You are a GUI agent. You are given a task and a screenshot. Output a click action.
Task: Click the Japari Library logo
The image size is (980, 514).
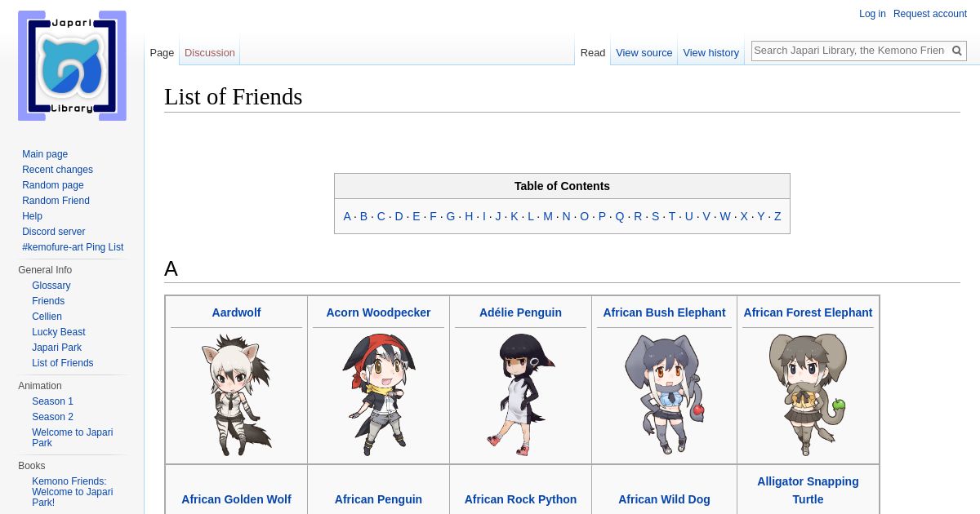click(x=72, y=65)
